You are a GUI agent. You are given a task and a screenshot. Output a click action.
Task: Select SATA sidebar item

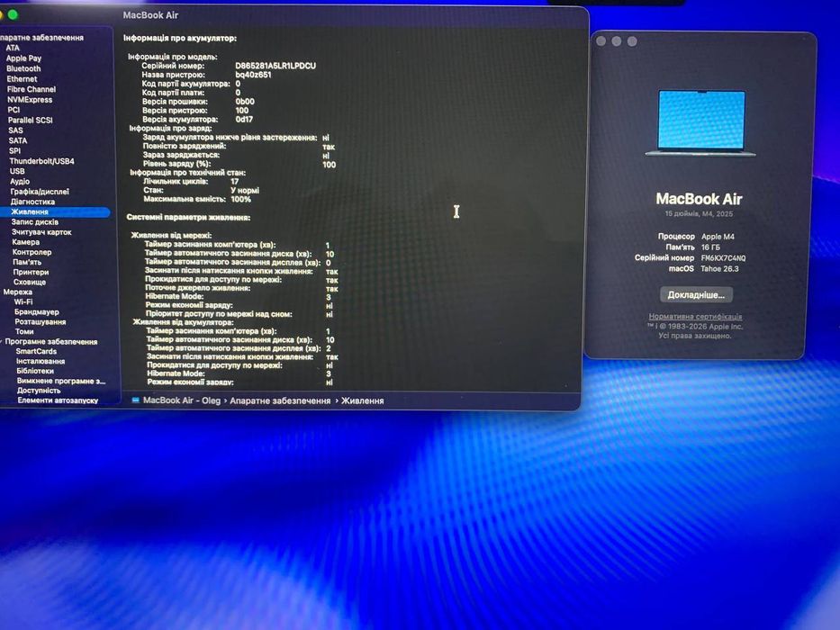click(x=18, y=140)
